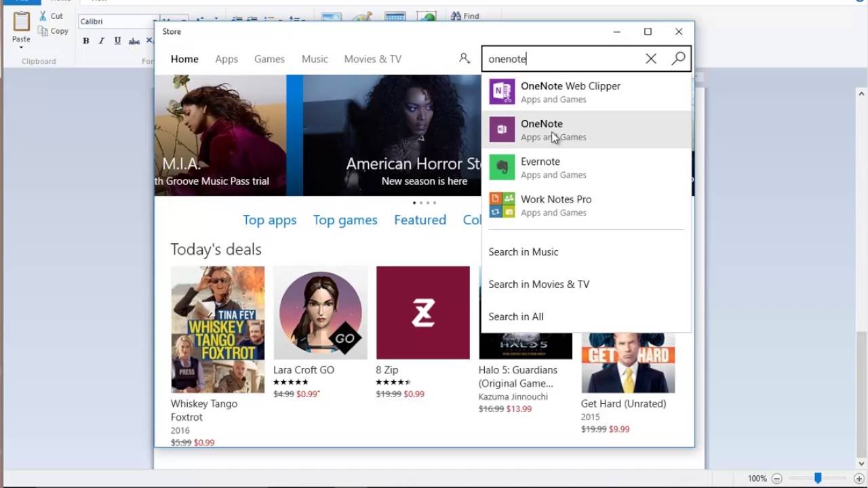Click in the Store search input field
Viewport: 868px width, 488px height.
point(563,59)
